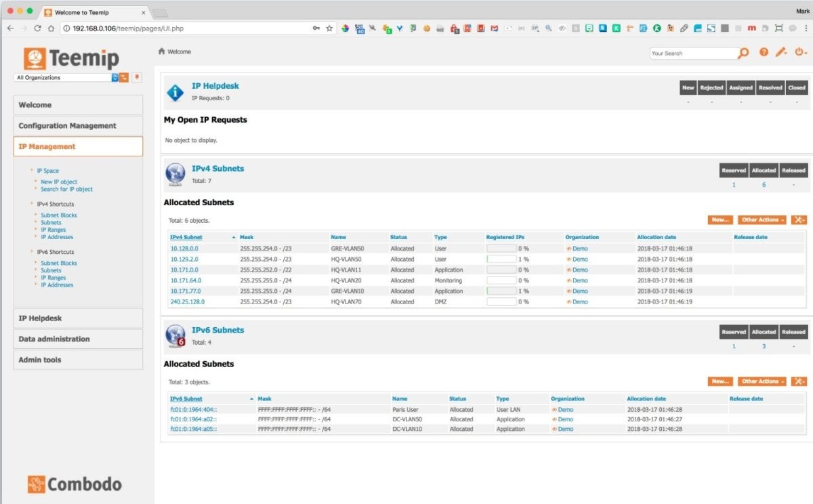Viewport: 813px width, 504px height.
Task: Open IP Space in the sidebar
Action: coord(47,171)
